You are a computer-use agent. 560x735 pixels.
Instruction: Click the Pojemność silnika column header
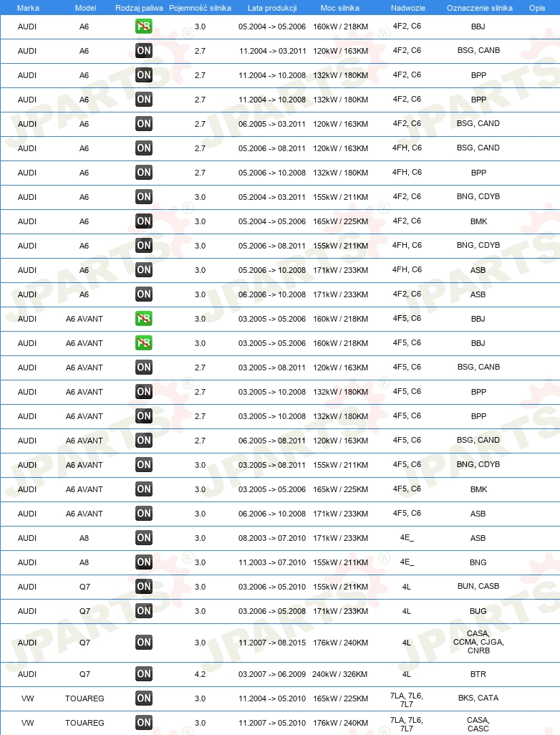[x=200, y=8]
